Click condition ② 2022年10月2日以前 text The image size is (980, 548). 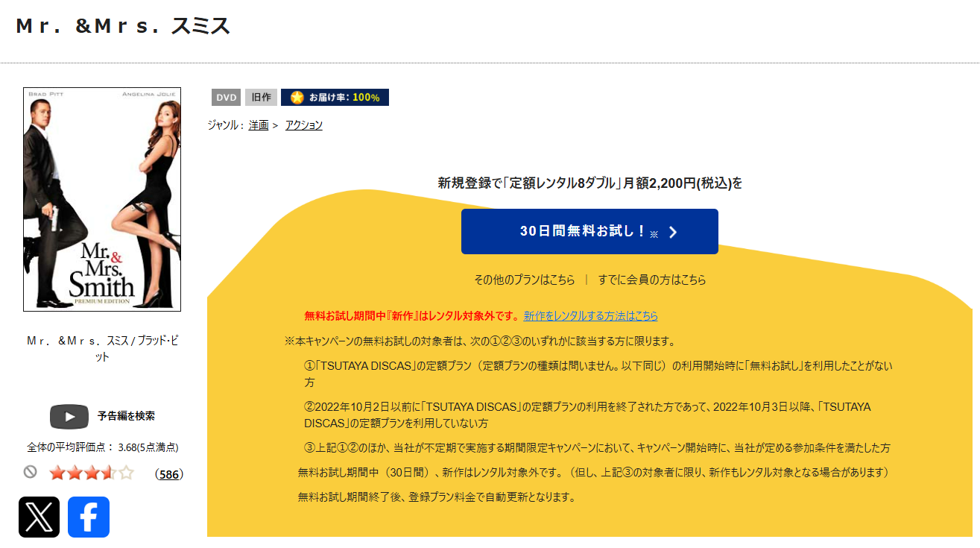coord(587,415)
